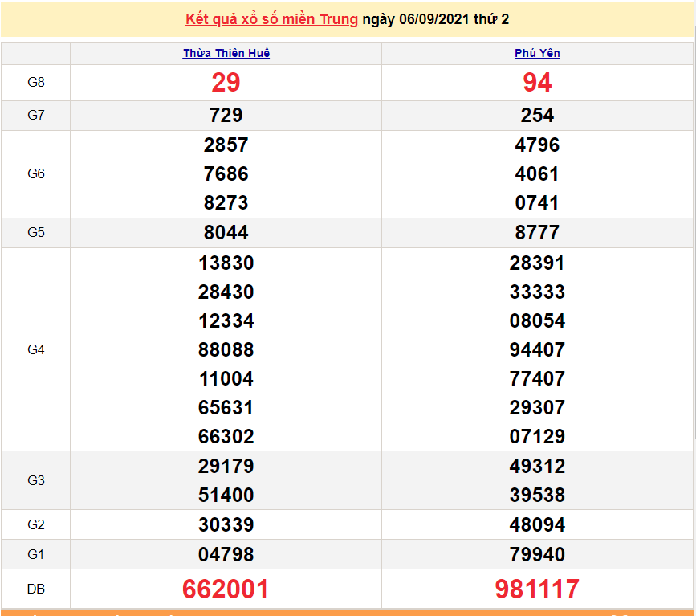The width and height of the screenshot is (696, 616).
Task: Select the G6 number 4061
Action: (537, 173)
